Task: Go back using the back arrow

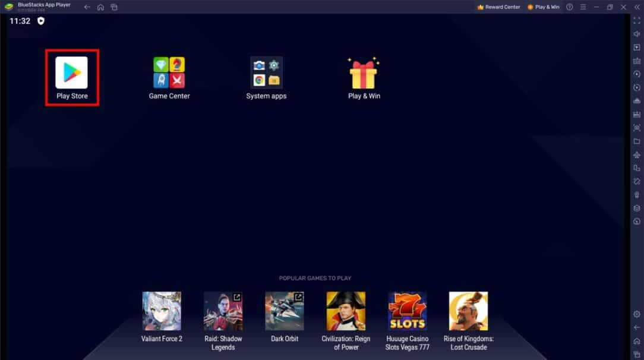Action: pyautogui.click(x=86, y=7)
